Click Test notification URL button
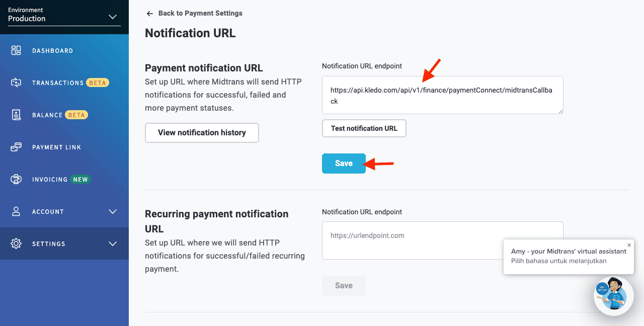Image resolution: width=644 pixels, height=326 pixels. (364, 128)
